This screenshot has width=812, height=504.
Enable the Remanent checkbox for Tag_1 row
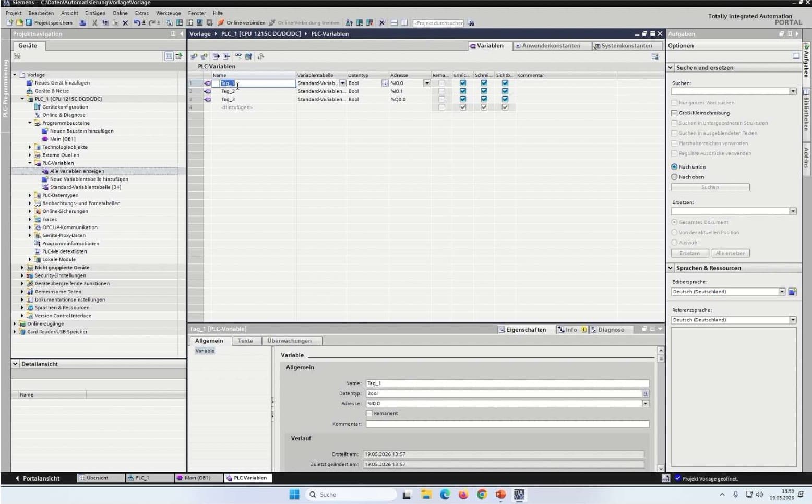tap(442, 83)
